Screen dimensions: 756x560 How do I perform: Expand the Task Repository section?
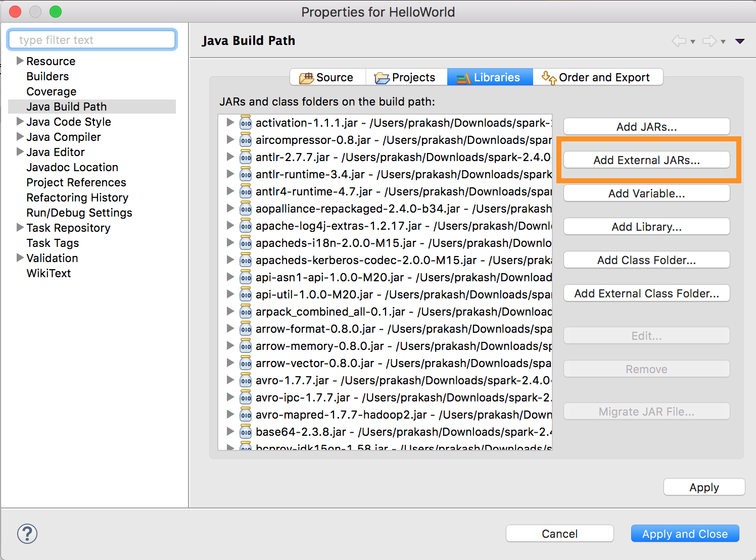[x=19, y=228]
